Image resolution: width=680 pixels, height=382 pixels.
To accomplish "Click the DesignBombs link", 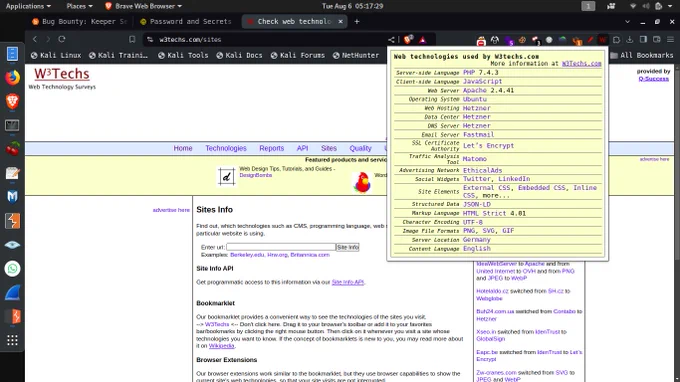I will 255,175.
